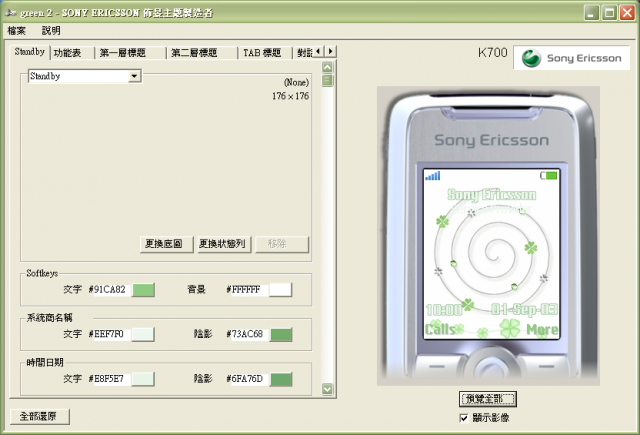This screenshot has width=640, height=435.
Task: Open the 說明 menu
Action: coord(51,31)
